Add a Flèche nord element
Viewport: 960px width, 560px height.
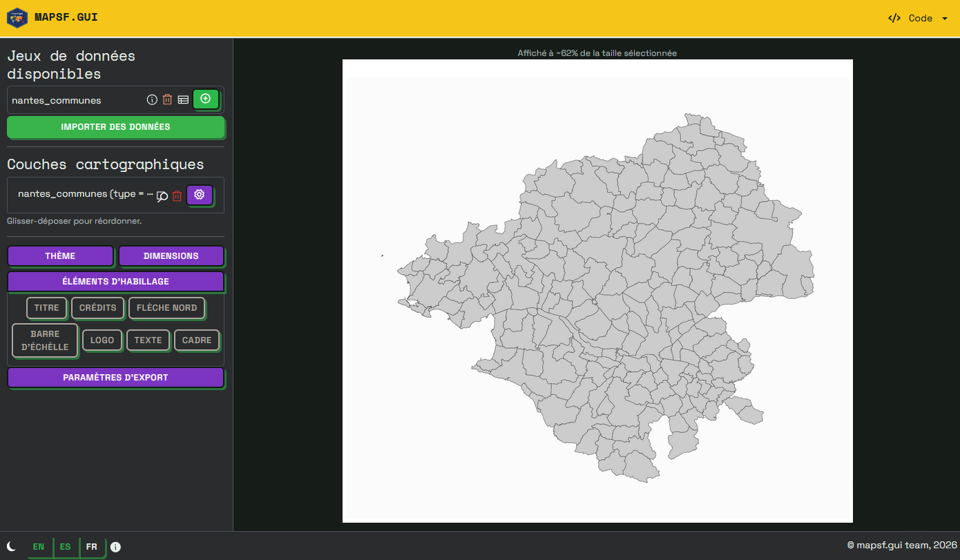[x=167, y=308]
